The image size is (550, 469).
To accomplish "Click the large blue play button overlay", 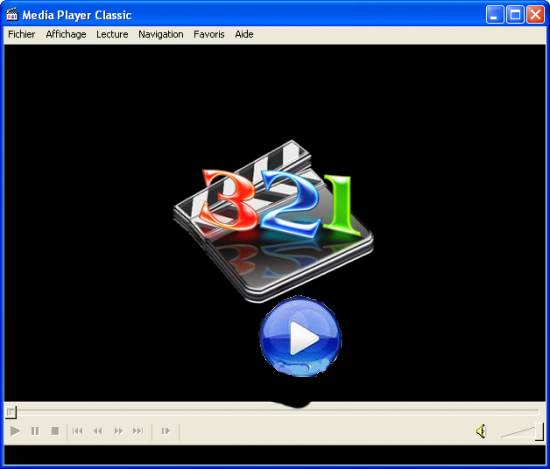I will [x=300, y=337].
